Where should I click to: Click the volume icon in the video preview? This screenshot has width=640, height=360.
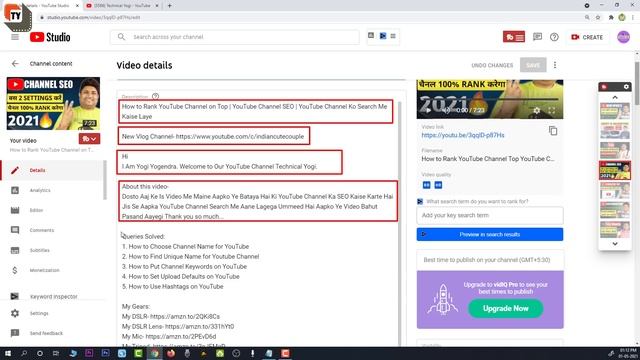point(446,110)
